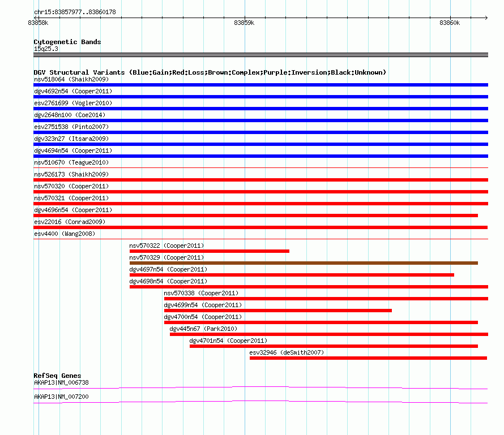The width and height of the screenshot is (504, 435).
Task: Click the chr15:83857977..83860178 coordinate label
Action: pyautogui.click(x=75, y=12)
